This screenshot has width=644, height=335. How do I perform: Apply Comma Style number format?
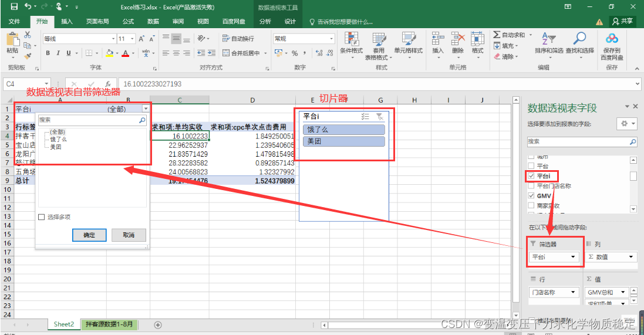point(305,53)
